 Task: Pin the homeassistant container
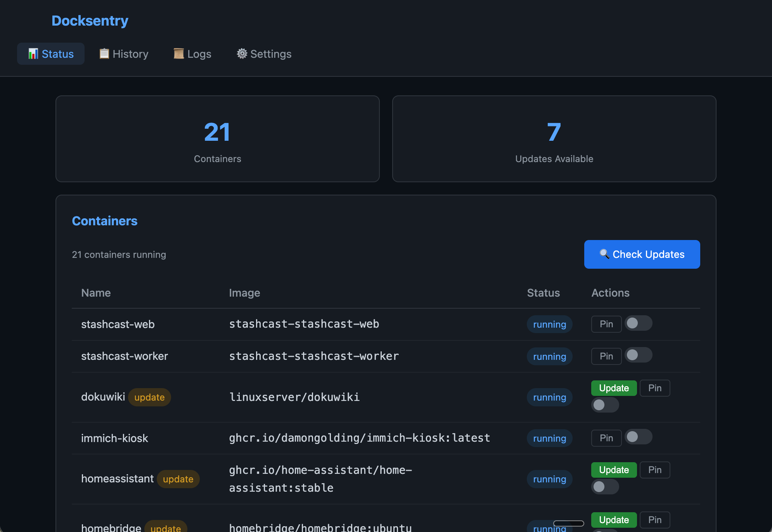(655, 470)
